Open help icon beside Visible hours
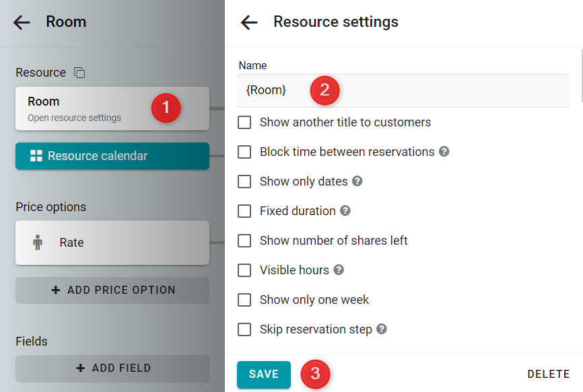 339,270
